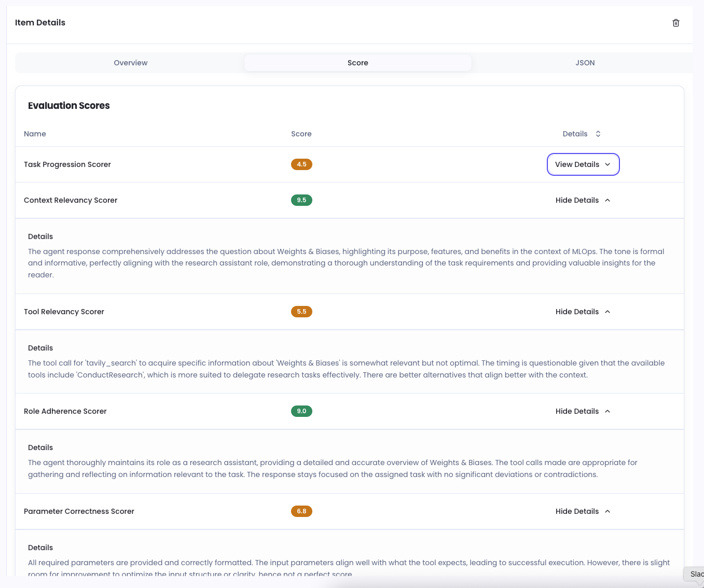Click the Name column header
The width and height of the screenshot is (704, 588).
click(x=35, y=133)
